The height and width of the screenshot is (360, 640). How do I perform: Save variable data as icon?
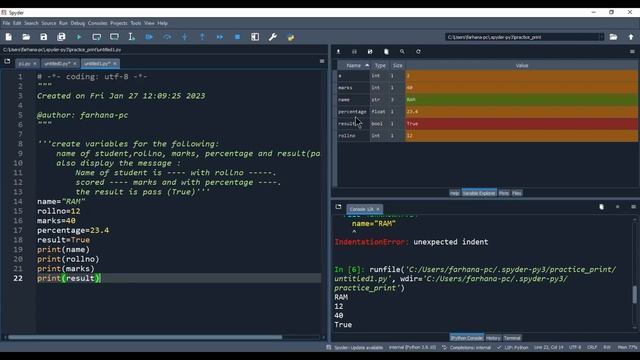coord(370,52)
